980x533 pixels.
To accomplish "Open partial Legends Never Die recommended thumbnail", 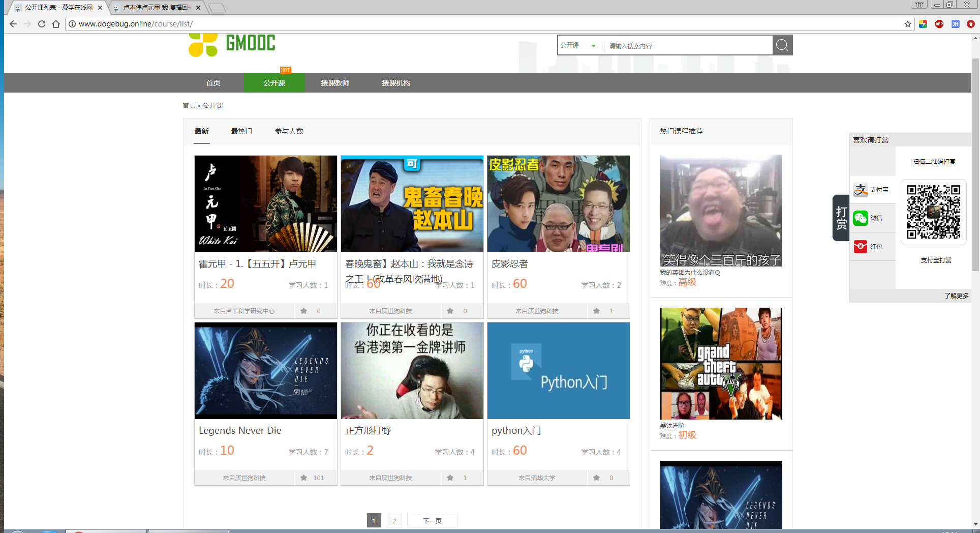I will point(721,495).
